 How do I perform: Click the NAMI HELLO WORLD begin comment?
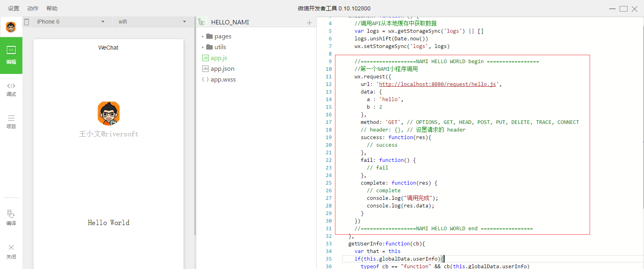(447, 62)
